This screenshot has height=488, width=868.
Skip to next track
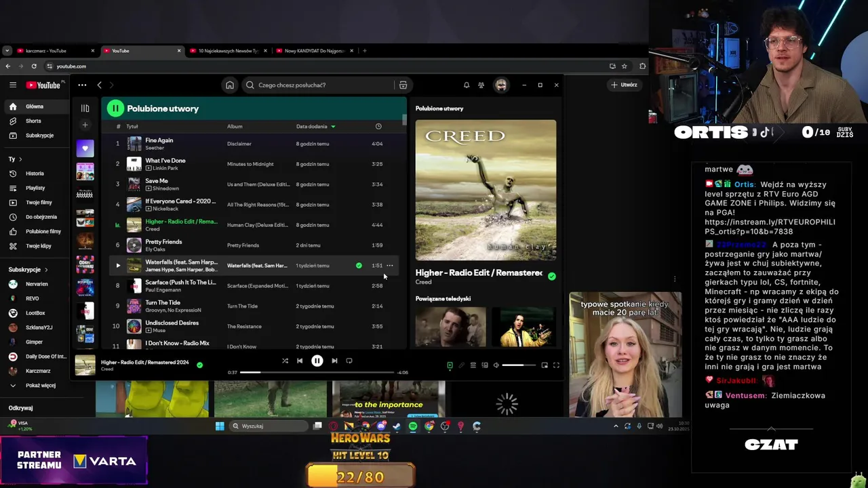pyautogui.click(x=334, y=361)
